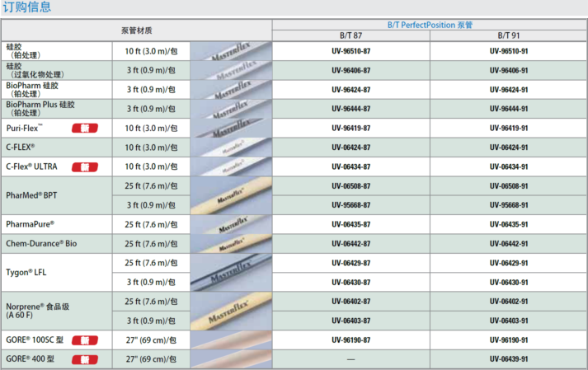Click the Tygon LFL material name
Viewport: 588px width, 370px height.
26,273
